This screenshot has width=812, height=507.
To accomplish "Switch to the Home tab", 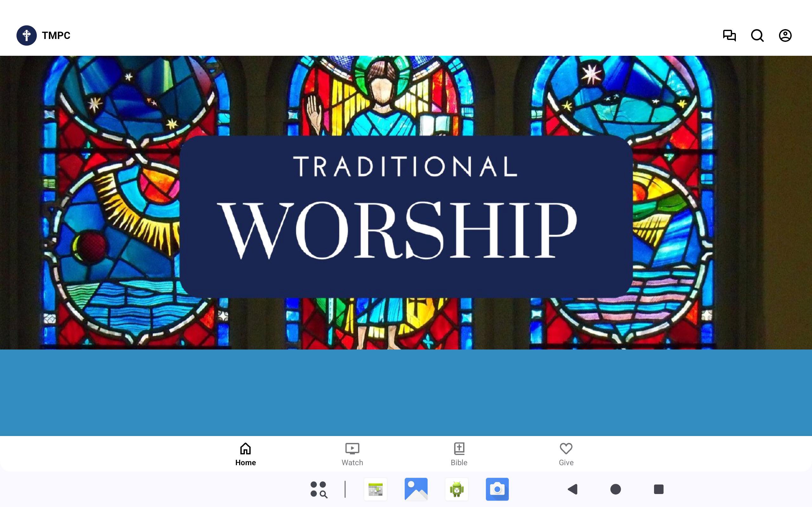I will (x=245, y=454).
